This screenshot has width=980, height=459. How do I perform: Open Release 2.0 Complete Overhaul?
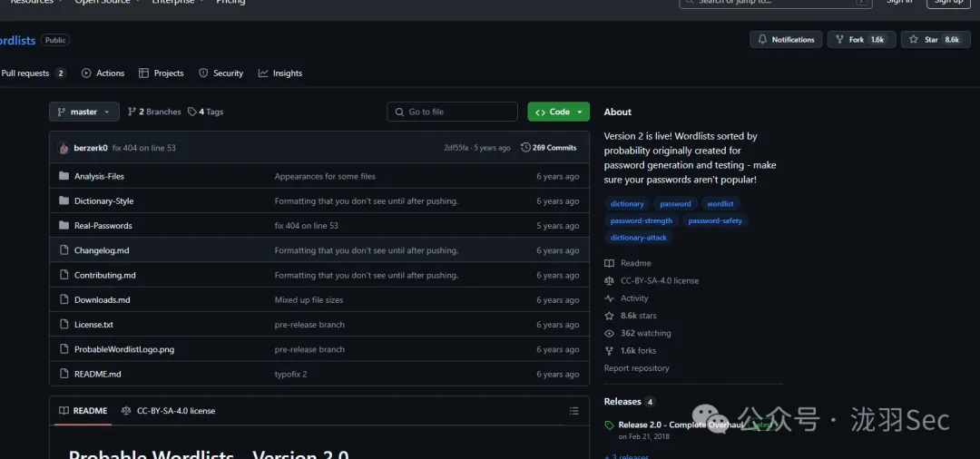681,425
